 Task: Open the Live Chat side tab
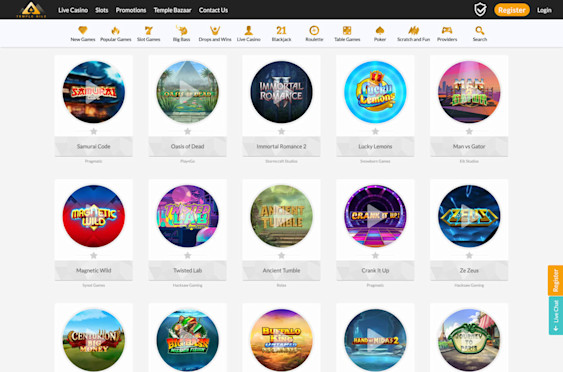tap(555, 316)
